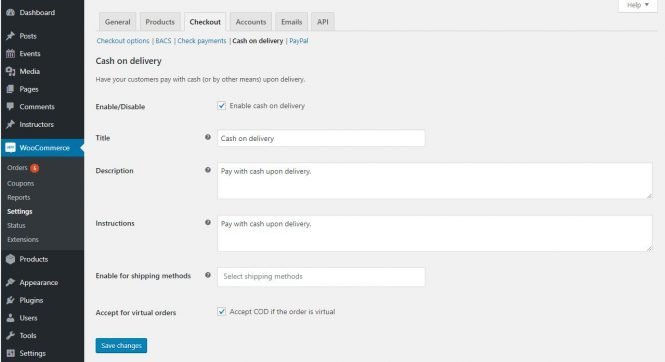Select the Checkout tab
The height and width of the screenshot is (362, 665).
[205, 22]
